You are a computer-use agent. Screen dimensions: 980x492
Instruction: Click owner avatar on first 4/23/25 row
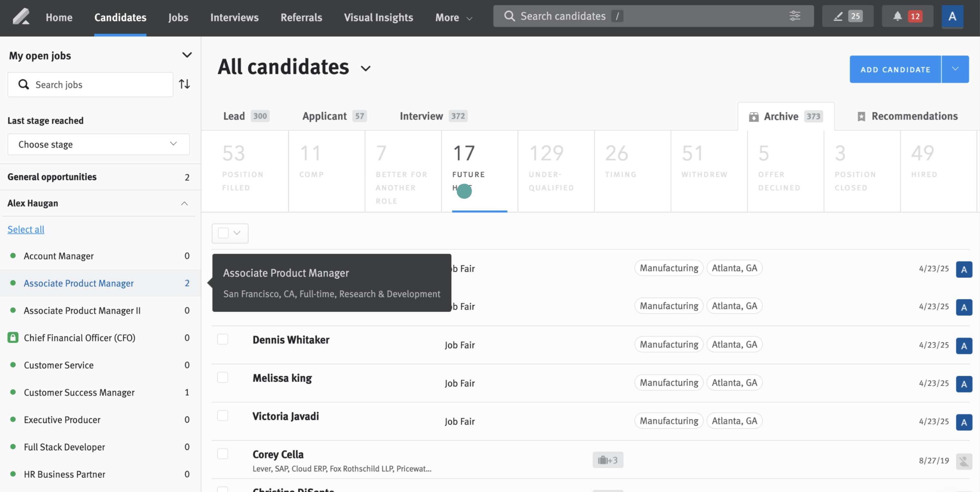coord(964,269)
